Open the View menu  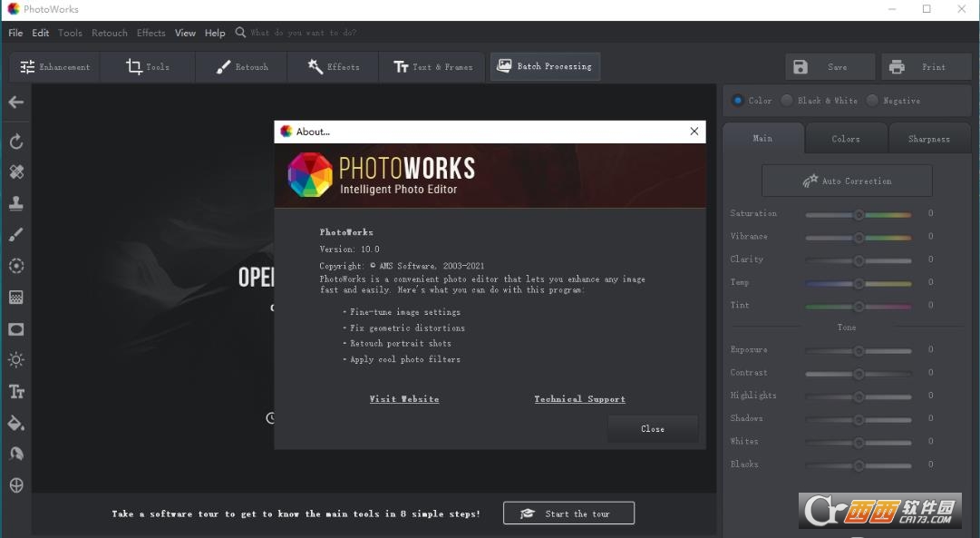[185, 33]
